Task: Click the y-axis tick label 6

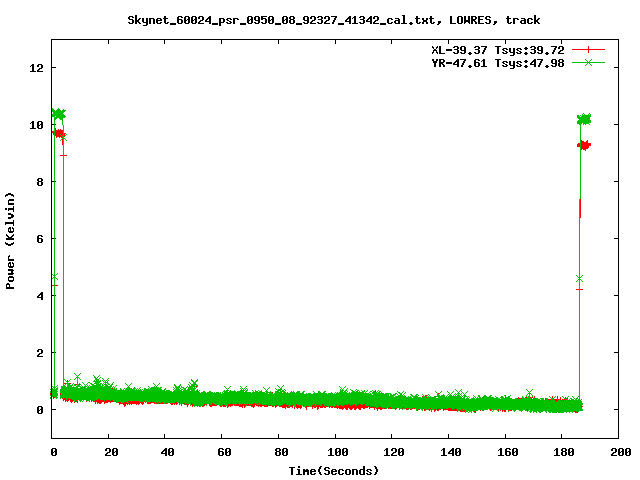Action: click(x=40, y=239)
